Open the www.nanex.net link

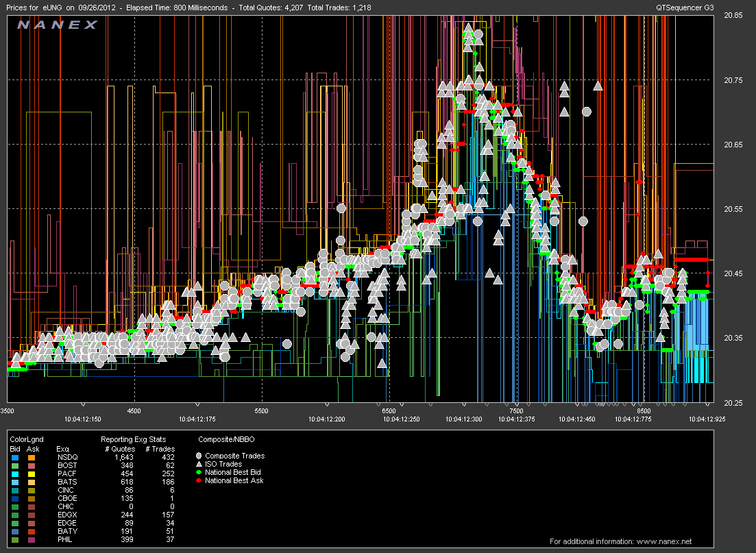coord(664,541)
